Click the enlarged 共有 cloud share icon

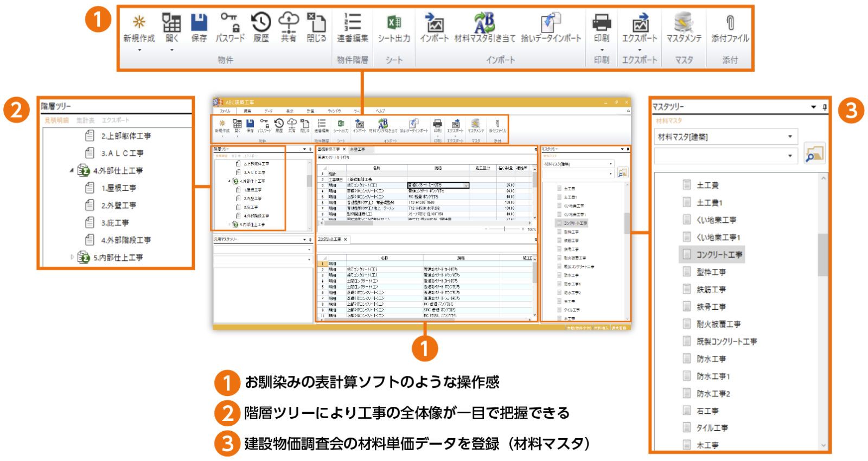(x=289, y=23)
